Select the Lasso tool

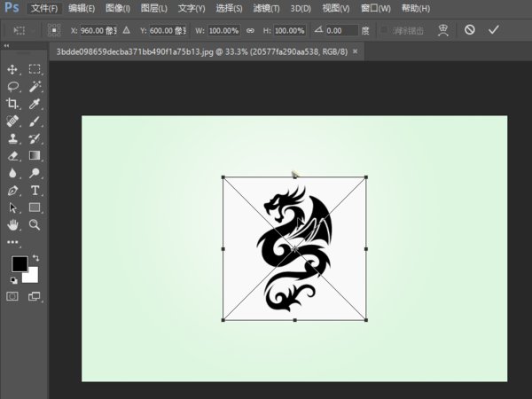pos(13,87)
